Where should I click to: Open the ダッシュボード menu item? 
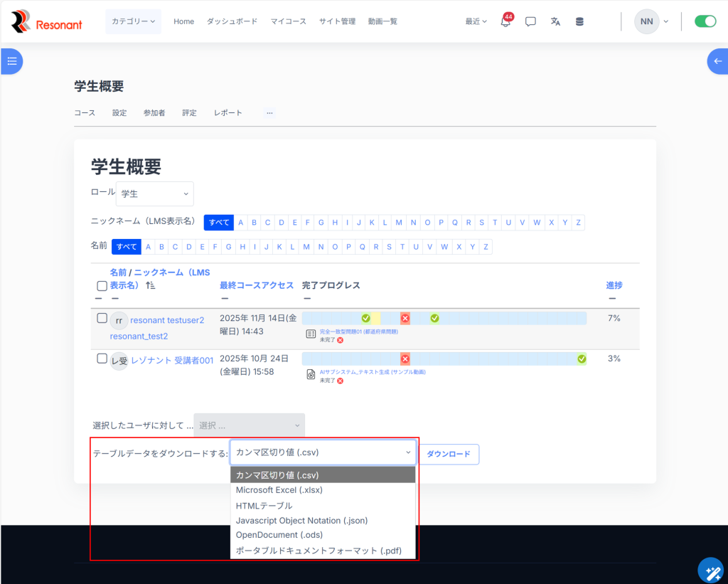232,21
